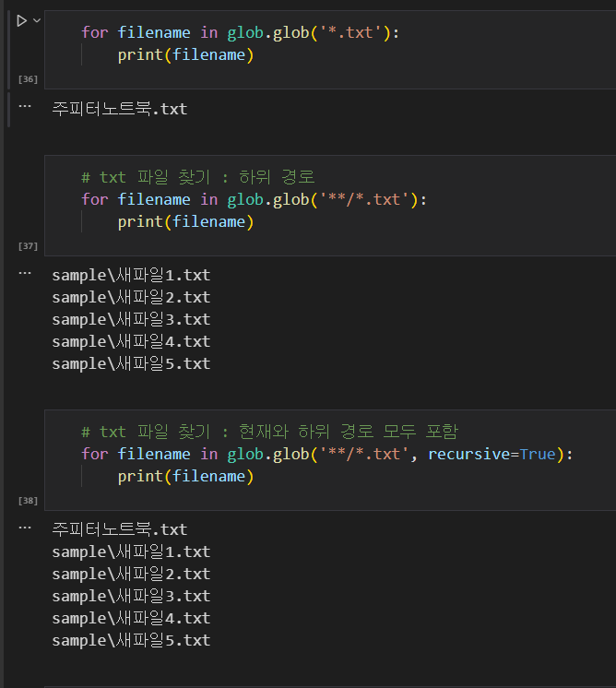616x688 pixels.
Task: Select output '주피터노트북.txt' under cell 36
Action: coord(120,109)
